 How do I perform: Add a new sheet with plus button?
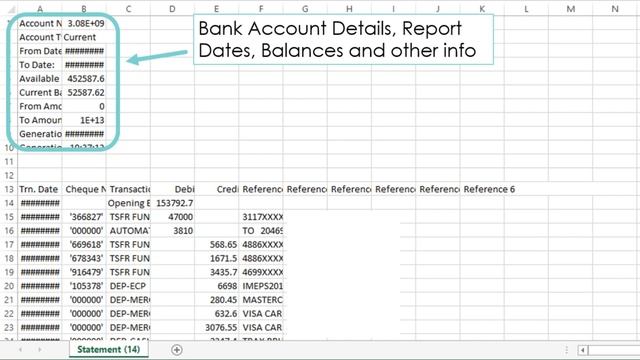tap(177, 350)
